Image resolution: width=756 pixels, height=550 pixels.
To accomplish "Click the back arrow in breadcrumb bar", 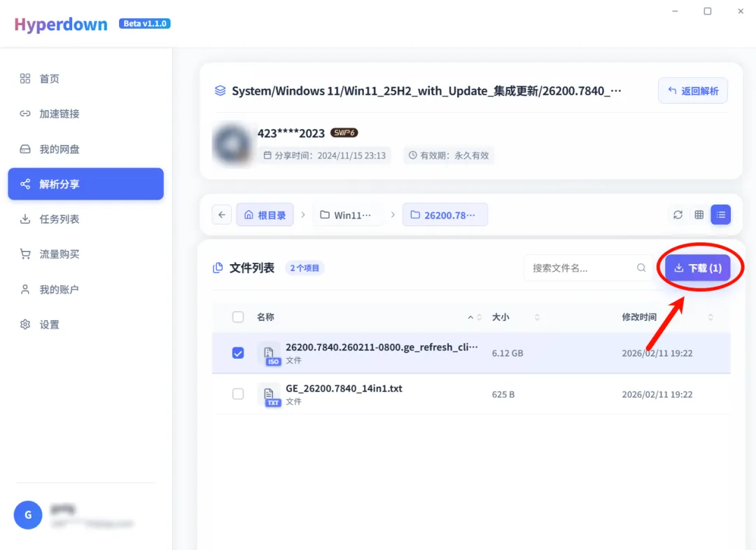I will 222,215.
